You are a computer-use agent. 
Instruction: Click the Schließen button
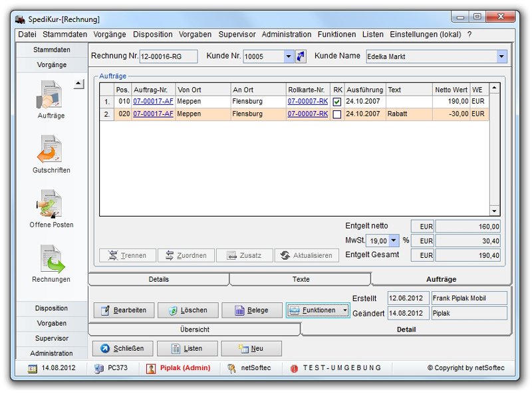click(x=122, y=349)
